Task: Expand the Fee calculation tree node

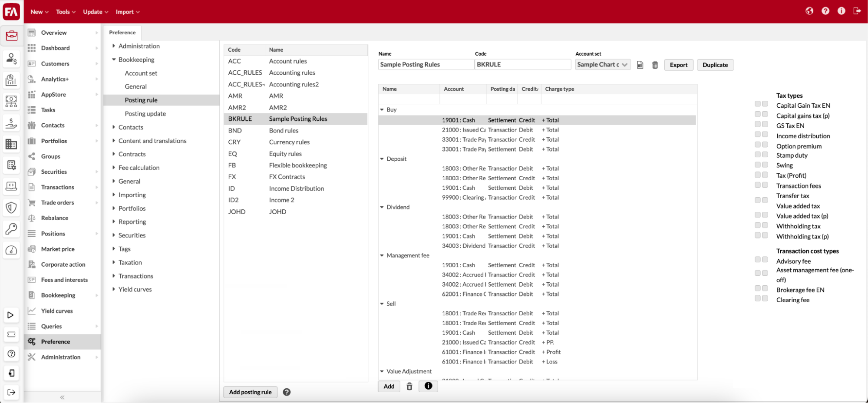Action: [x=114, y=167]
